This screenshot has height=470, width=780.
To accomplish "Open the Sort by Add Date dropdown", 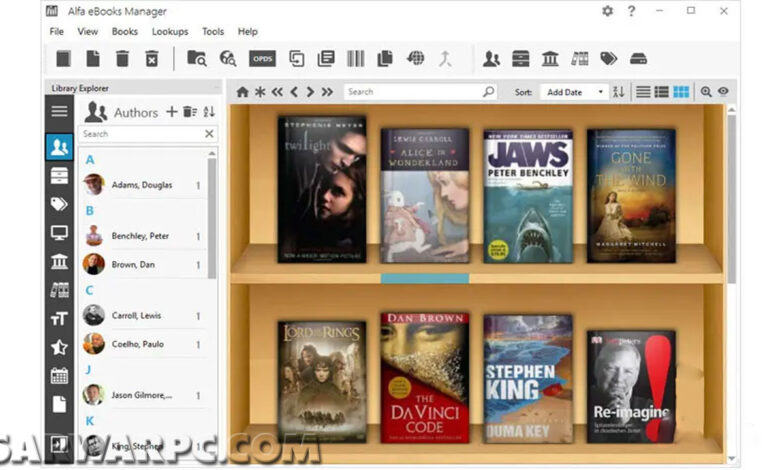I will click(x=574, y=92).
